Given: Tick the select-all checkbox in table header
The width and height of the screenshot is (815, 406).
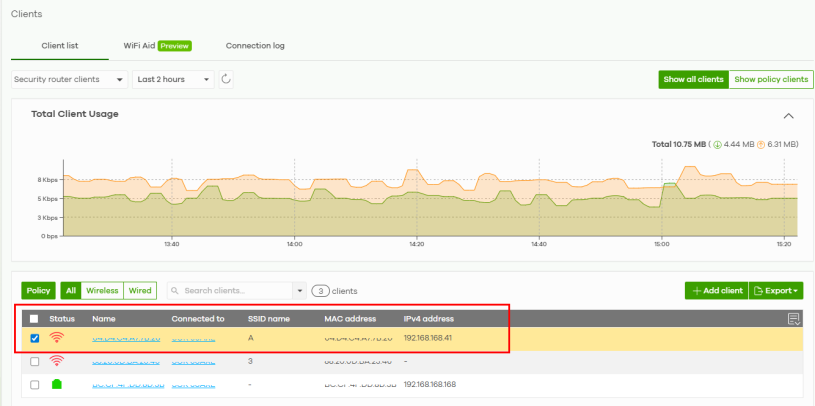Looking at the screenshot, I should 34,319.
